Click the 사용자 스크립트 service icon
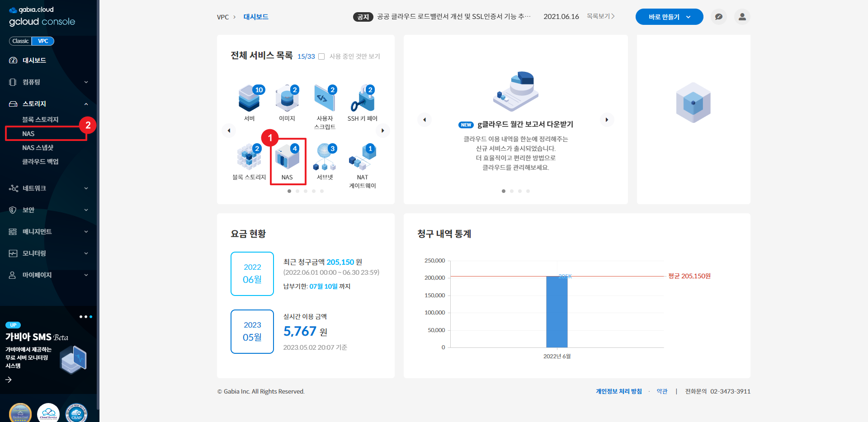 click(x=325, y=98)
